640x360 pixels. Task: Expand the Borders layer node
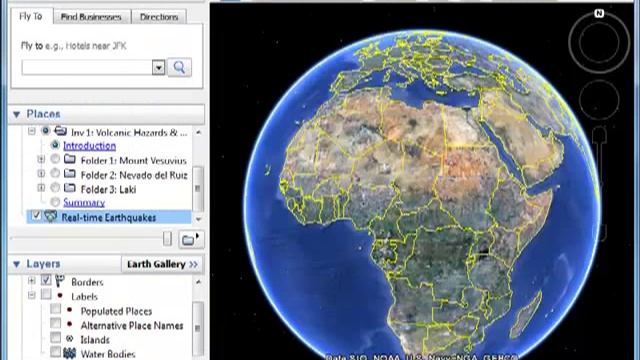[32, 281]
